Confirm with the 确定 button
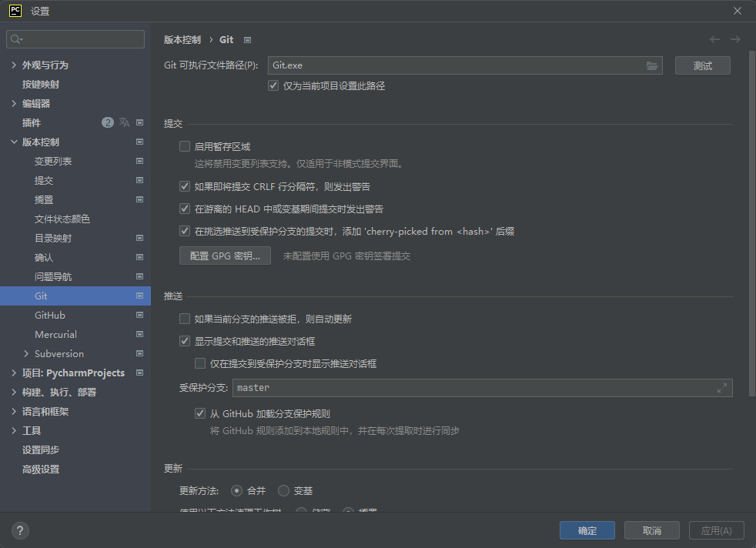This screenshot has width=756, height=548. click(x=587, y=530)
